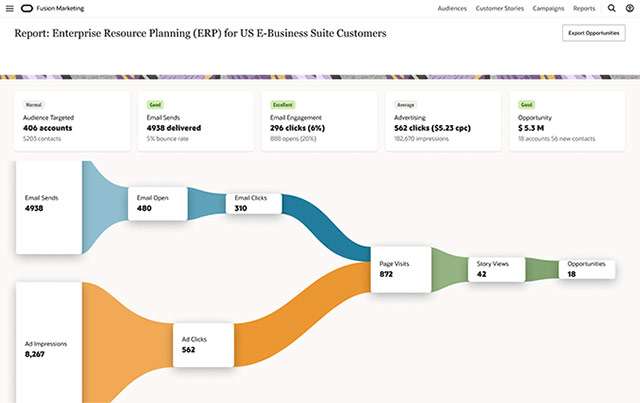Go to the Audiences menu
Viewport: 640px width, 403px height.
(x=454, y=8)
